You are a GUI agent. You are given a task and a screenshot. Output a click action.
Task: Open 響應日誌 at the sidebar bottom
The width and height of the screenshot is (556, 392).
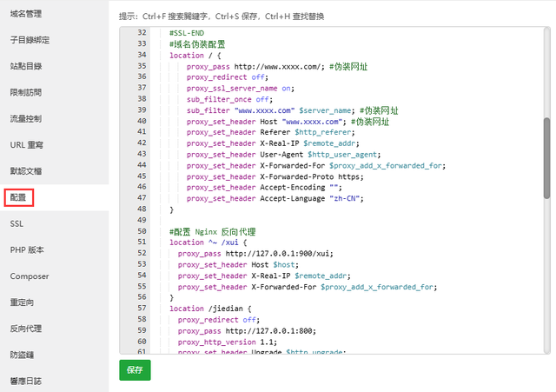[x=26, y=381]
